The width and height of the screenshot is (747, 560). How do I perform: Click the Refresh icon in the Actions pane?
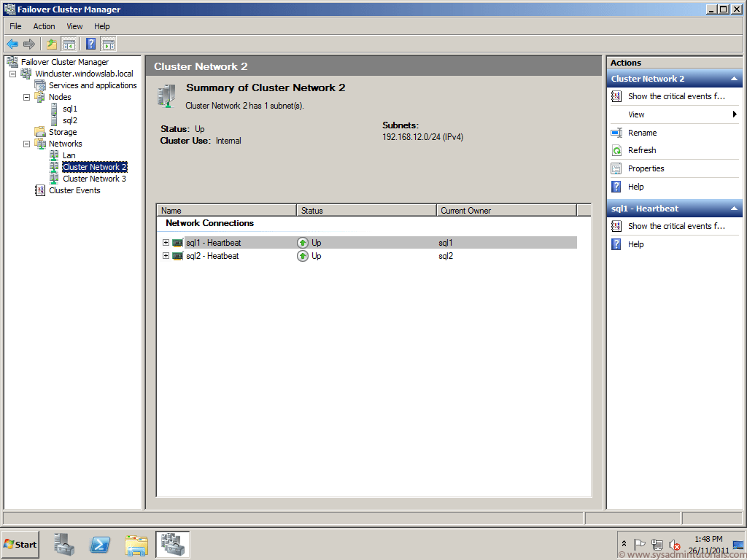point(616,150)
